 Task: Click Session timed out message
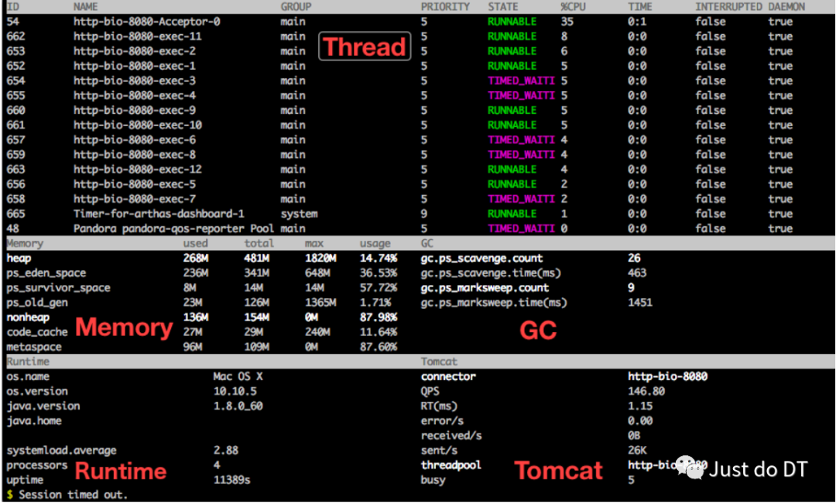pos(73,495)
